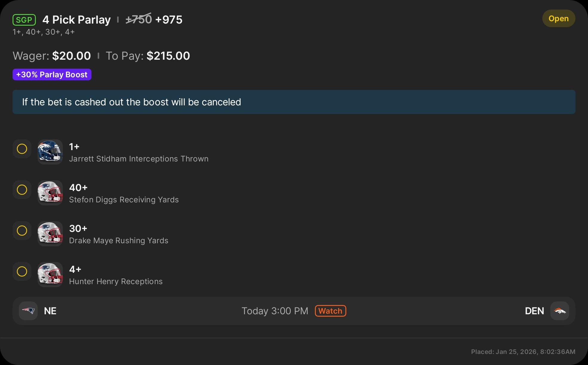
Task: Open the Jarrett Stidham Interceptions Thrown leg
Action: (139, 158)
